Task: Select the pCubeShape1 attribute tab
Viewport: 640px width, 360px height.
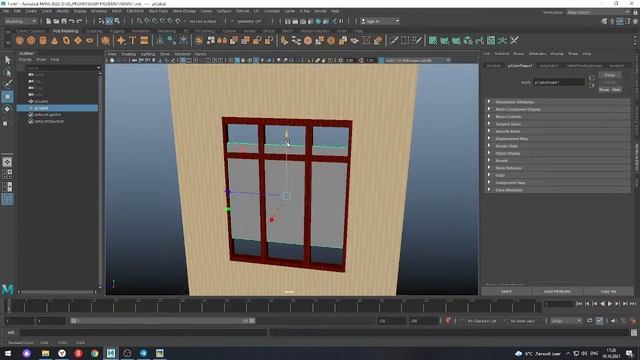Action: 520,66
